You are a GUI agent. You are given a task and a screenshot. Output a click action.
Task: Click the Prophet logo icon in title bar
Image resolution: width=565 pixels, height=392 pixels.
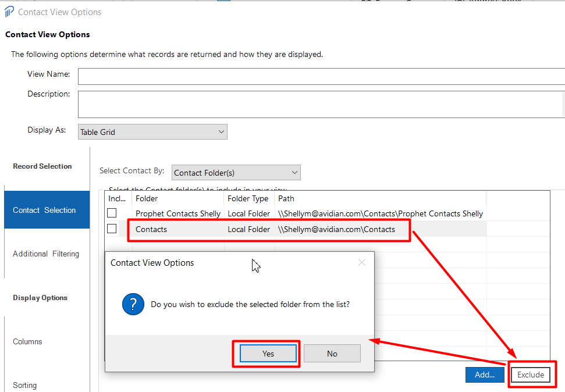click(x=9, y=12)
